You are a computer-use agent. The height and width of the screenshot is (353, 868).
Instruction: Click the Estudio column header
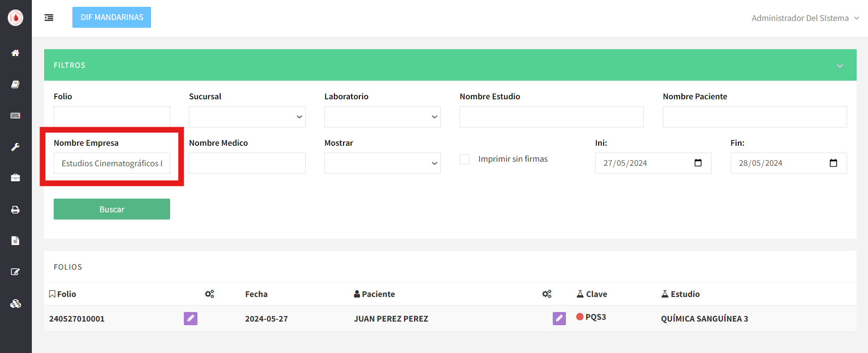(x=681, y=294)
